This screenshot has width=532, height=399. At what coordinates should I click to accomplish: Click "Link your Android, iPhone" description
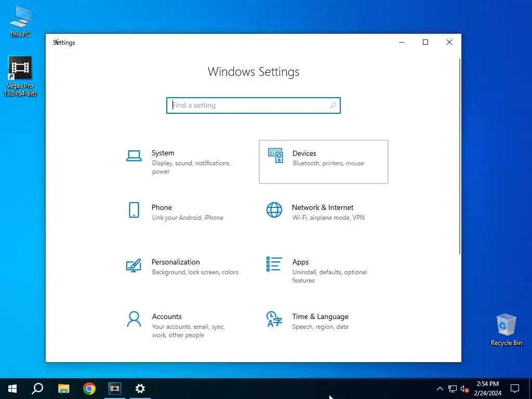coord(188,218)
